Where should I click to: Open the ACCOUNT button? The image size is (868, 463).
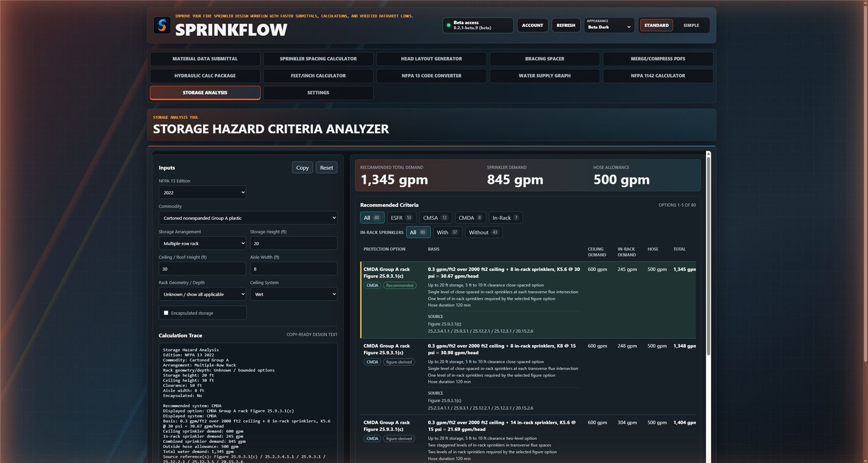coord(533,25)
